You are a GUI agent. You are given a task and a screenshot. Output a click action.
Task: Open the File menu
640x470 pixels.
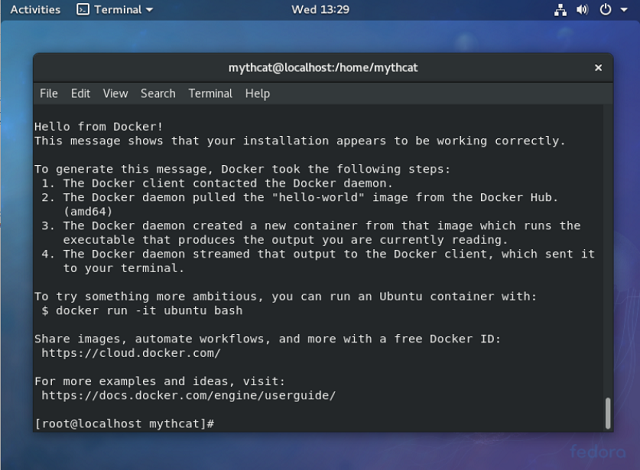tap(49, 93)
